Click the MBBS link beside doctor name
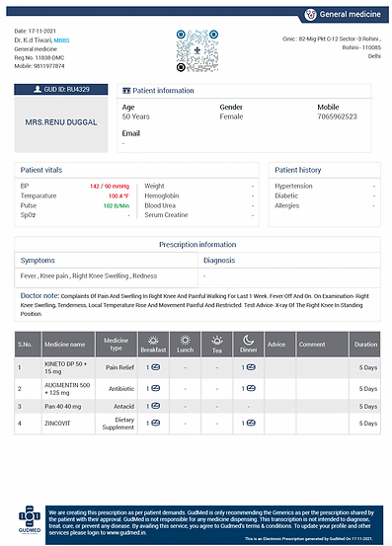This screenshot has width=392, height=546. (61, 40)
